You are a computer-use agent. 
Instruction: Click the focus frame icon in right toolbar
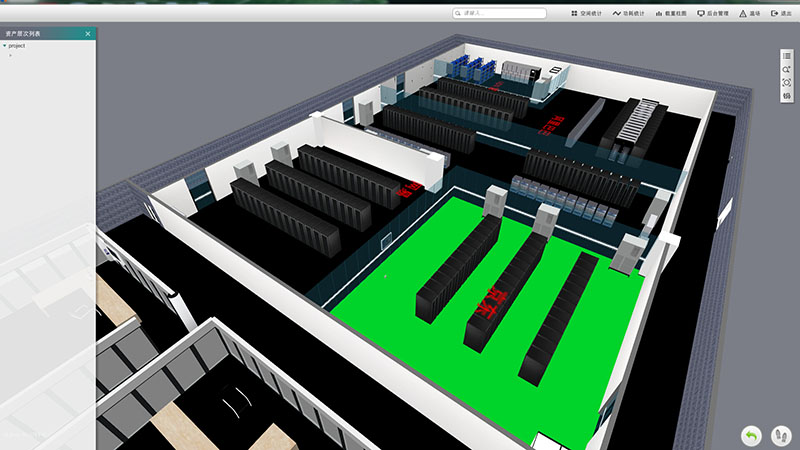click(x=787, y=82)
